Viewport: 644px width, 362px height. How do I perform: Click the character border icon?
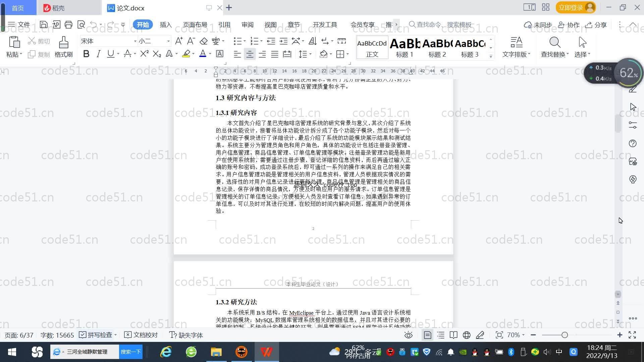point(220,54)
